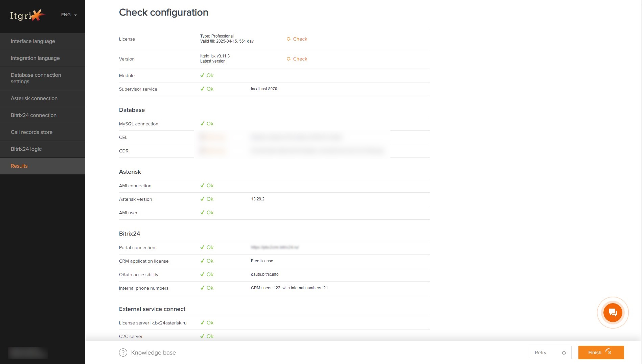Click C2C server Ok checkmark
Screen dimensions: 642x364
tap(202, 336)
